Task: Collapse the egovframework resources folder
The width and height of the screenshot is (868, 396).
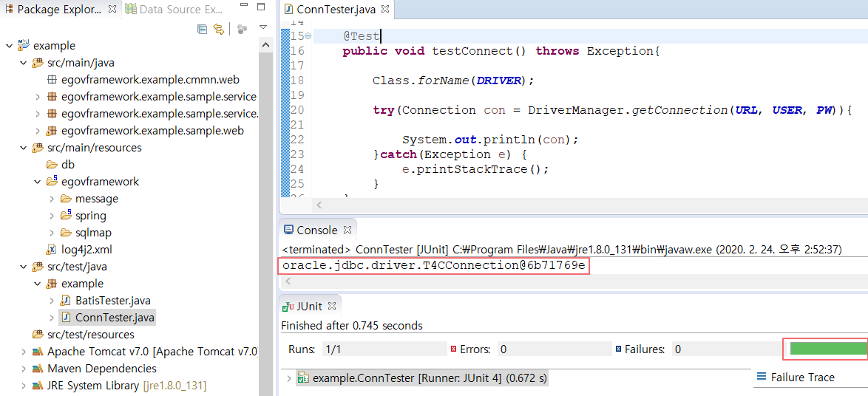Action: (x=37, y=182)
